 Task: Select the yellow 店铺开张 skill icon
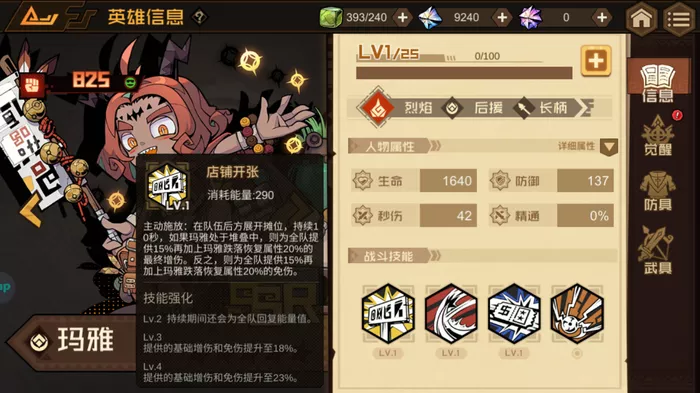coord(388,314)
